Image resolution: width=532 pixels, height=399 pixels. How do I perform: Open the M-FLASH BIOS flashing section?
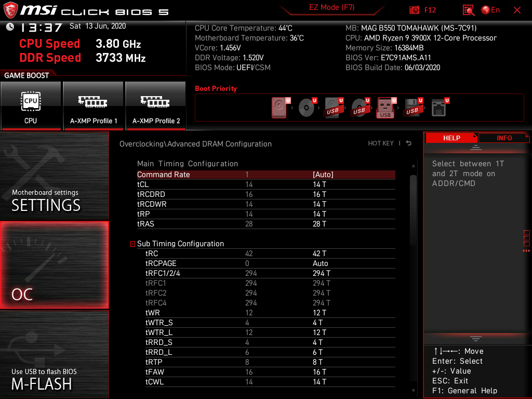click(x=54, y=354)
